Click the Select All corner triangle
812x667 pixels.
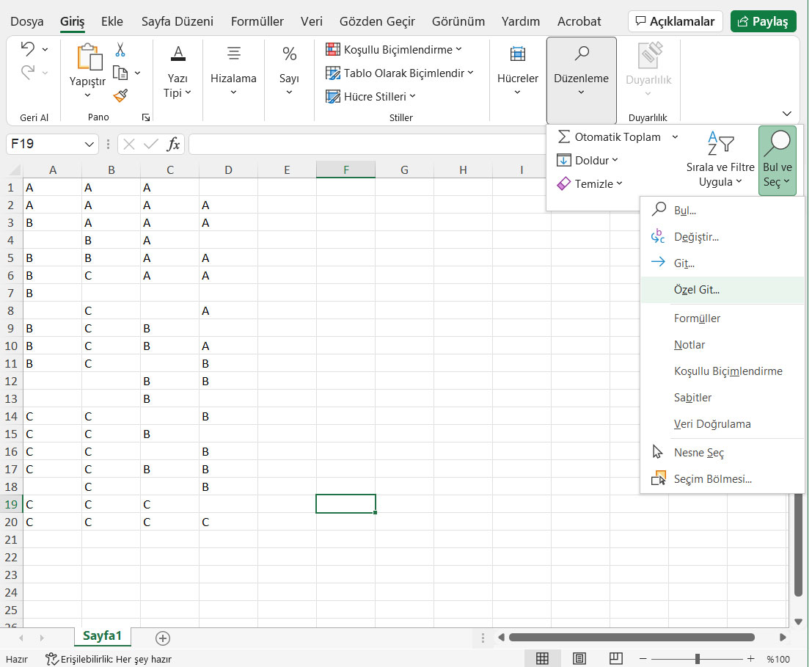pyautogui.click(x=15, y=170)
